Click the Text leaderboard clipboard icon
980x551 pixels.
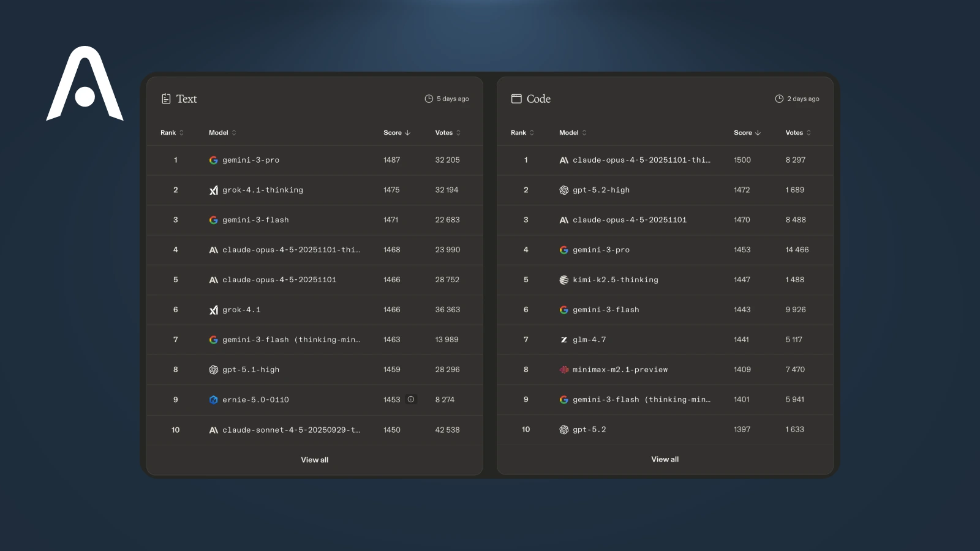pyautogui.click(x=166, y=99)
